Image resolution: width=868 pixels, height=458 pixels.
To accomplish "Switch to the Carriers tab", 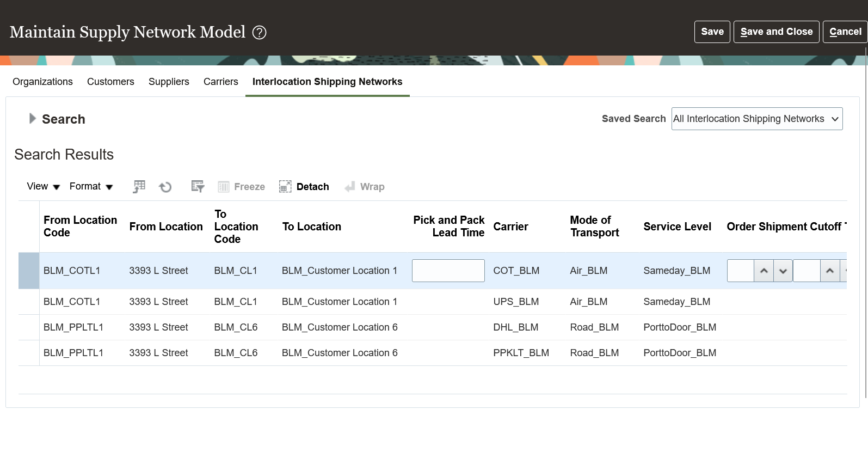I will pyautogui.click(x=220, y=82).
